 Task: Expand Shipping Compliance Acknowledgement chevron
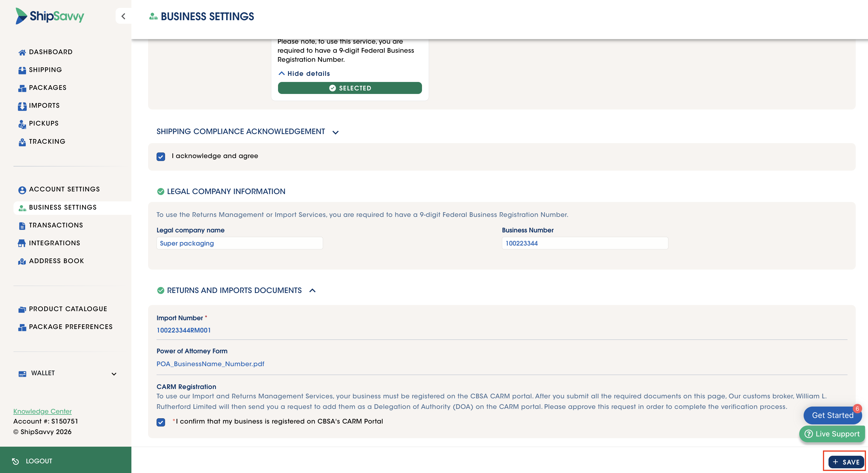pos(335,132)
